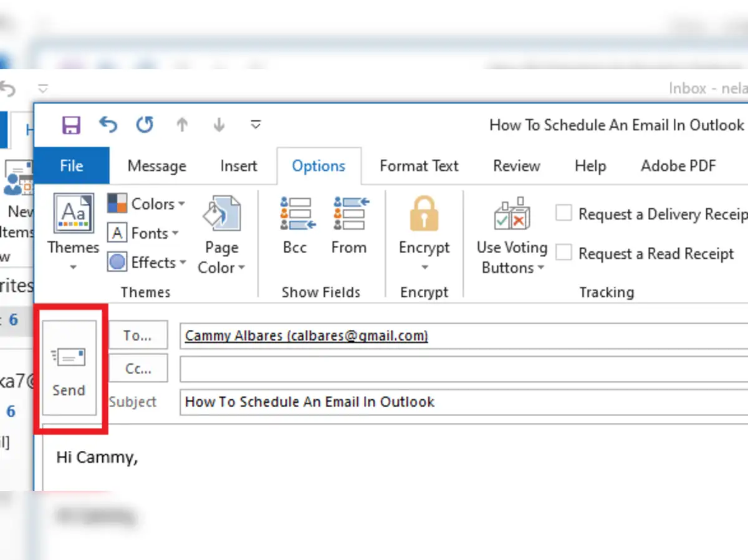Viewport: 748px width, 560px height.
Task: Open main Outlook window quick access dropdown
Action: [42, 89]
